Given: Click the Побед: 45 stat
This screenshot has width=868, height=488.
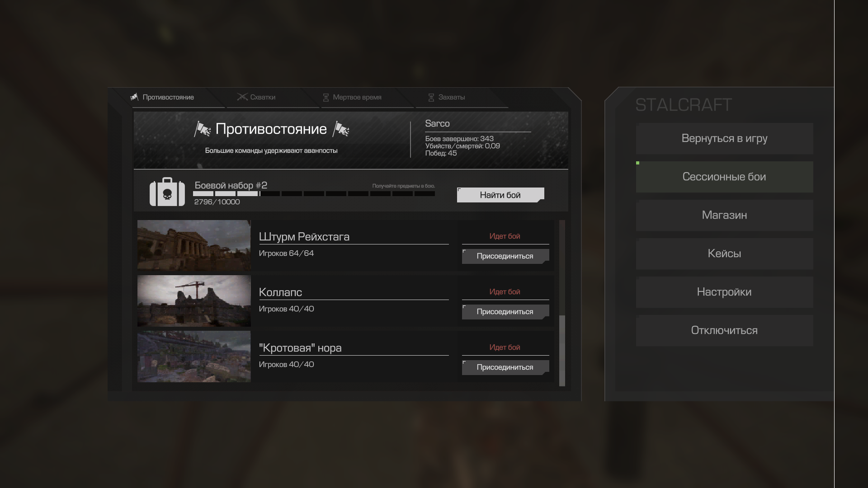Looking at the screenshot, I should [441, 153].
